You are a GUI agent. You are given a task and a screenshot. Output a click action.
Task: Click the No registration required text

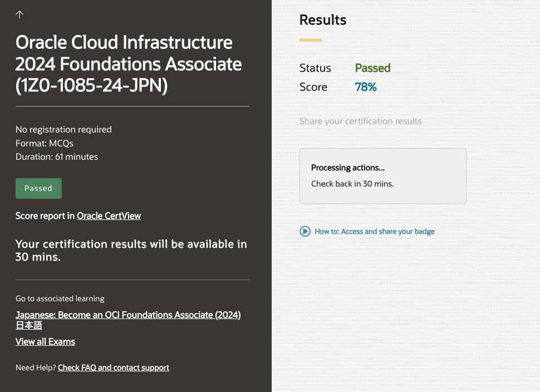[x=63, y=129]
